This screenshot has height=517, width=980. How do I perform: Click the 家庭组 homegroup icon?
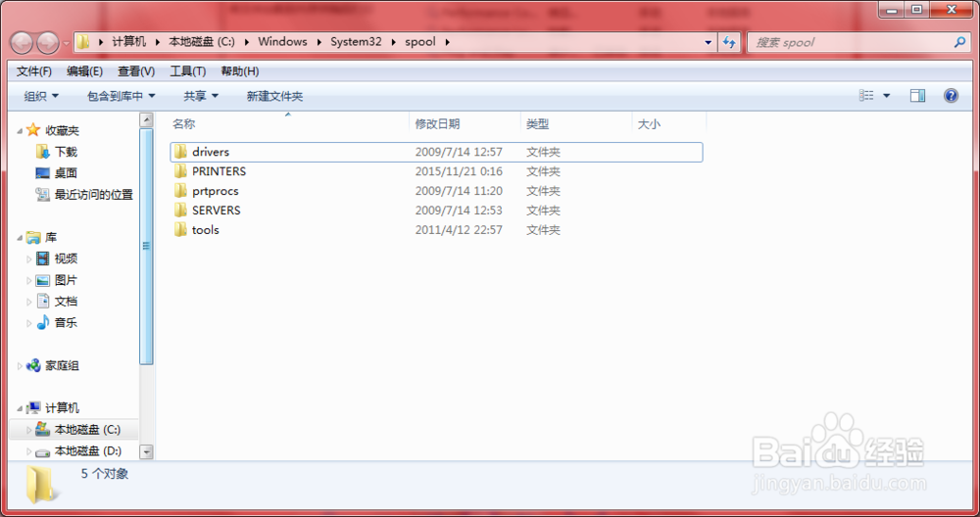33,365
